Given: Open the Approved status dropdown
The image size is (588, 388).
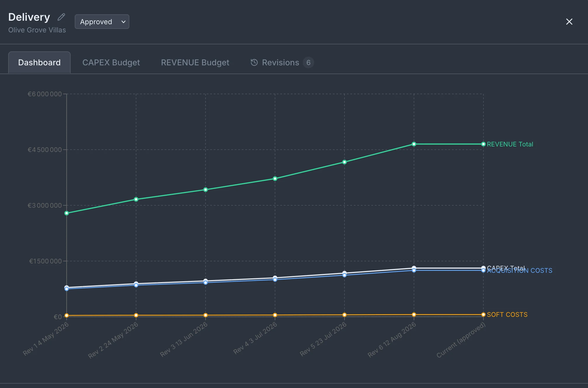Looking at the screenshot, I should tap(102, 22).
